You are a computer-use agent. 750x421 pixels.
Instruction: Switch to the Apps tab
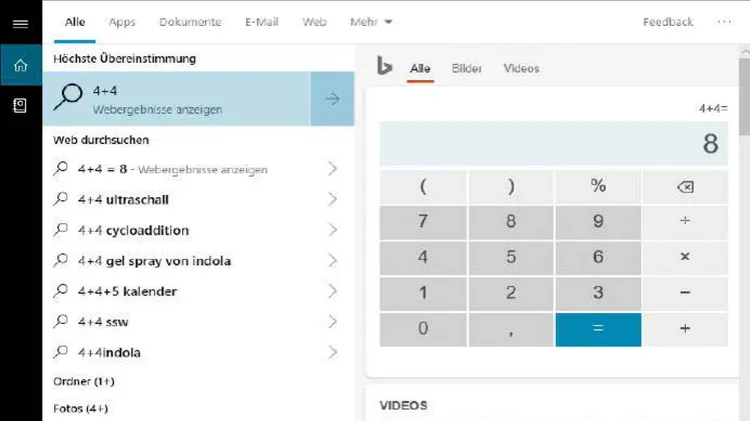pos(122,22)
